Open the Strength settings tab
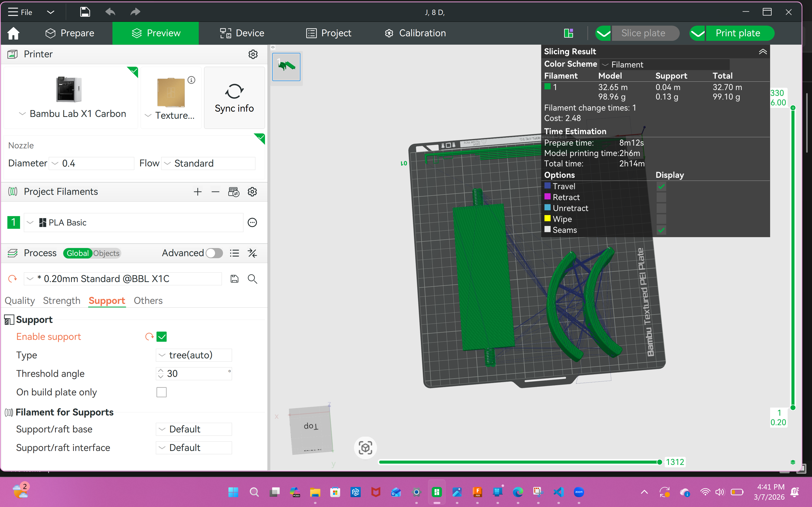The image size is (812, 507). 61,301
